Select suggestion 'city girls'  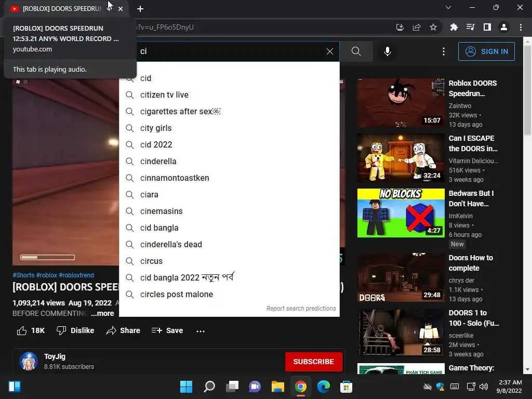point(229,128)
